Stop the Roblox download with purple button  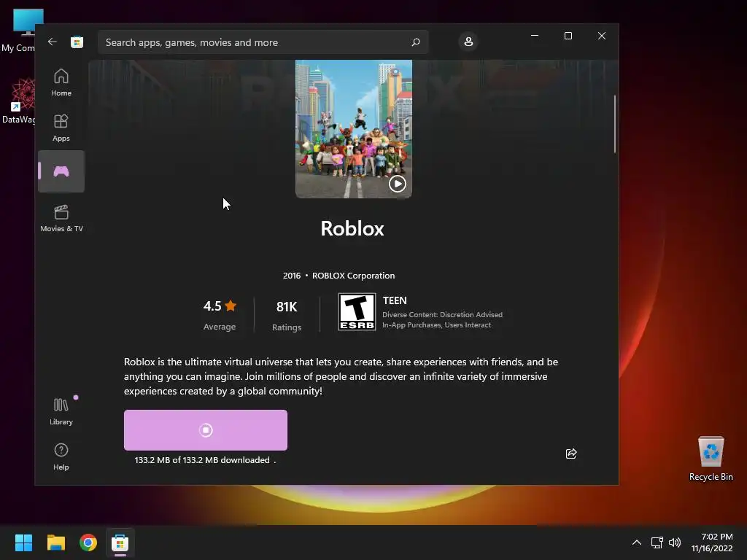(x=205, y=430)
